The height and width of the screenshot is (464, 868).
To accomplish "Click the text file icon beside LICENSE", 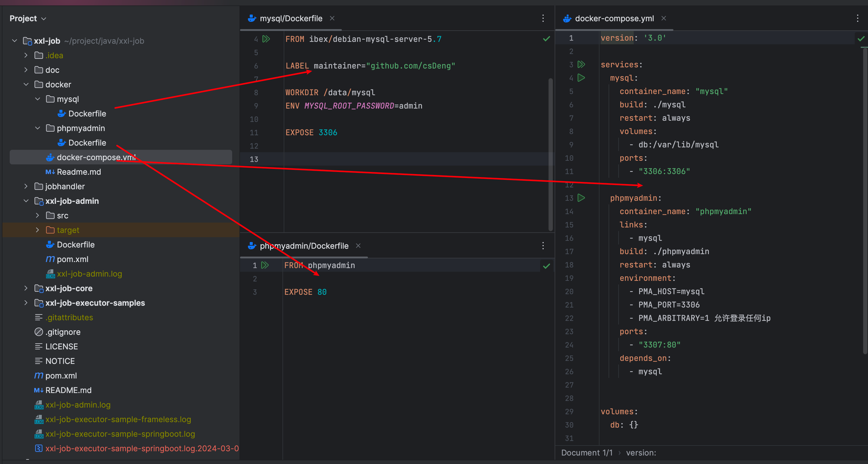I will [x=39, y=346].
